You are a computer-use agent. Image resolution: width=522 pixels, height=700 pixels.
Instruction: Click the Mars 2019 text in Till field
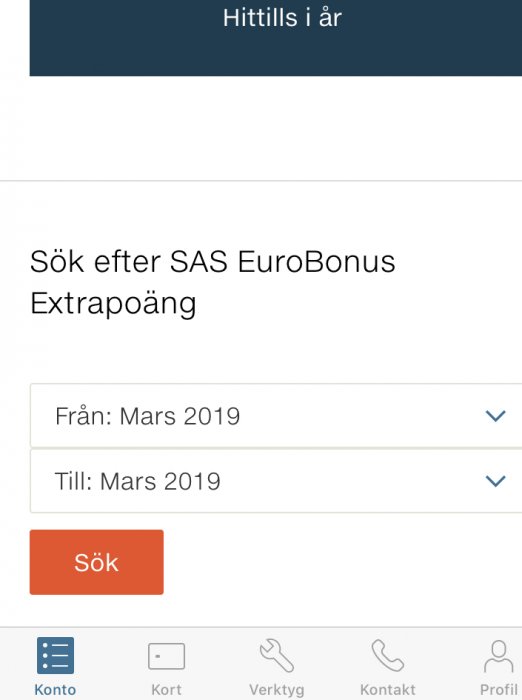tap(160, 481)
